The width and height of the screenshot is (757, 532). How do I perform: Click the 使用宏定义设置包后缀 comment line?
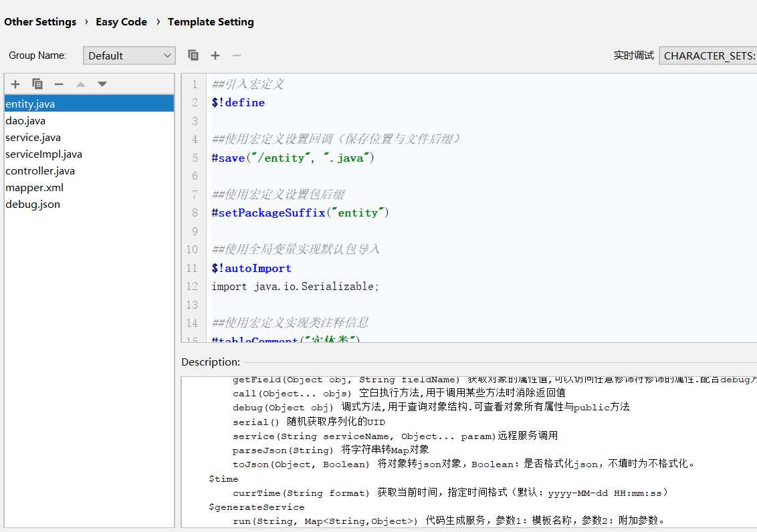278,194
